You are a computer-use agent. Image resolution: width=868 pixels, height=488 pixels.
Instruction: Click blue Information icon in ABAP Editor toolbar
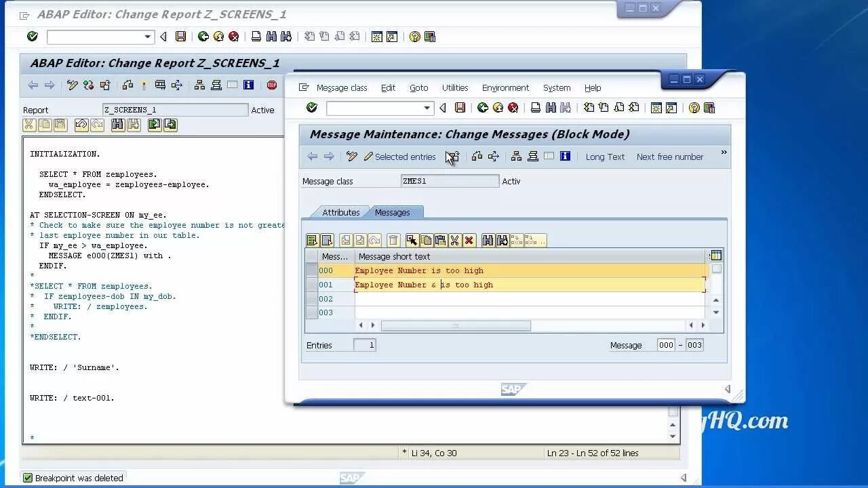(x=248, y=85)
